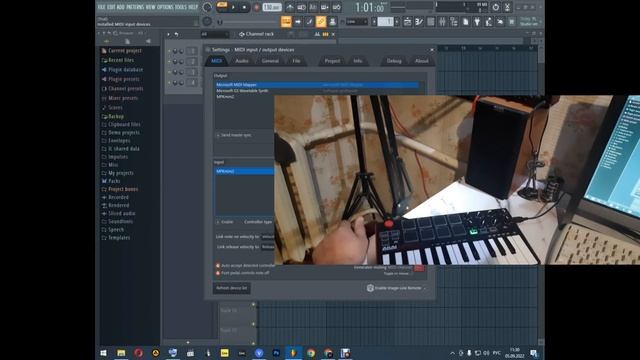Viewport: 640px width, 360px height.
Task: Switch to the Audio settings tab
Action: (x=242, y=61)
